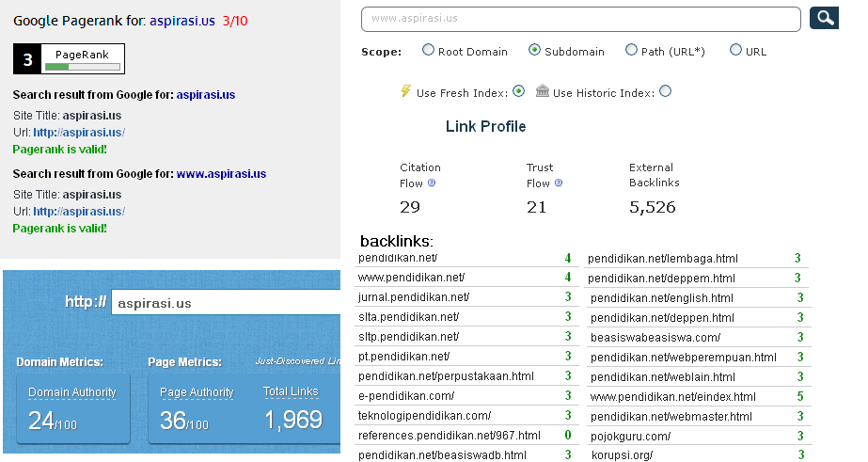Click the 'backlinks:' heading
The image size is (868, 462).
tap(397, 242)
